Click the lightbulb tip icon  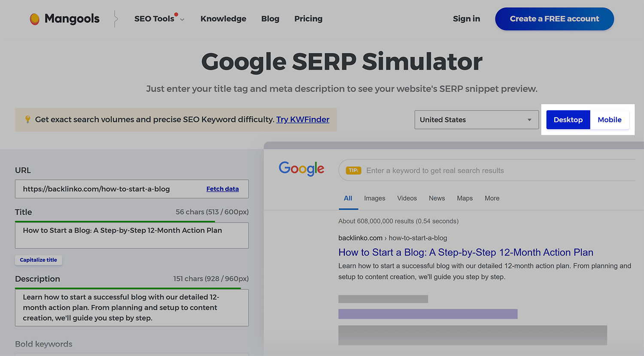coord(27,119)
